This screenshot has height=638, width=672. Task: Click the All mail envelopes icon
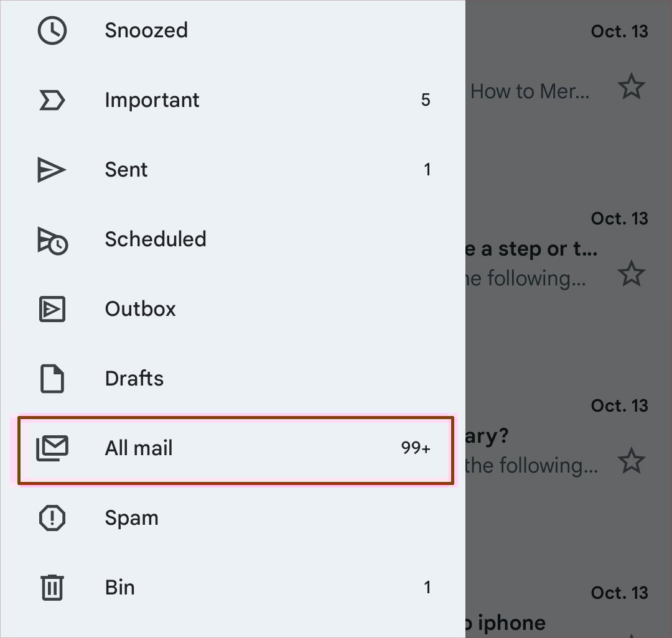tap(52, 448)
